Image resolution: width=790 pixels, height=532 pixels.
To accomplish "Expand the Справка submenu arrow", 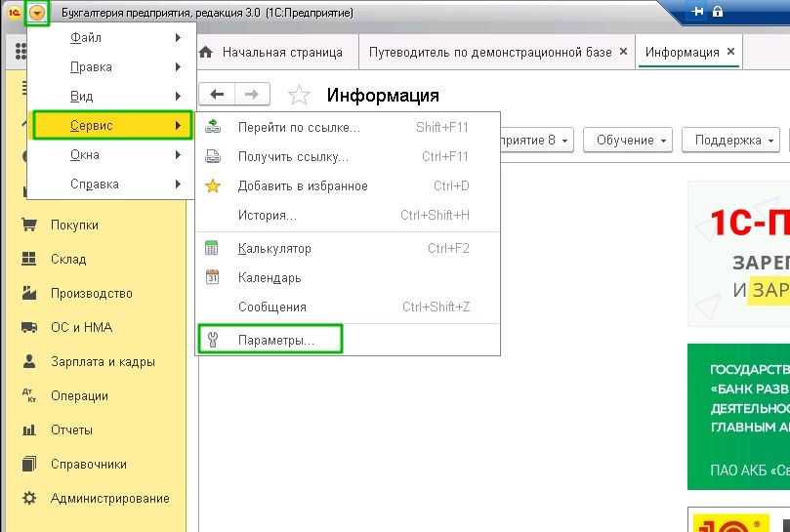I will (178, 184).
